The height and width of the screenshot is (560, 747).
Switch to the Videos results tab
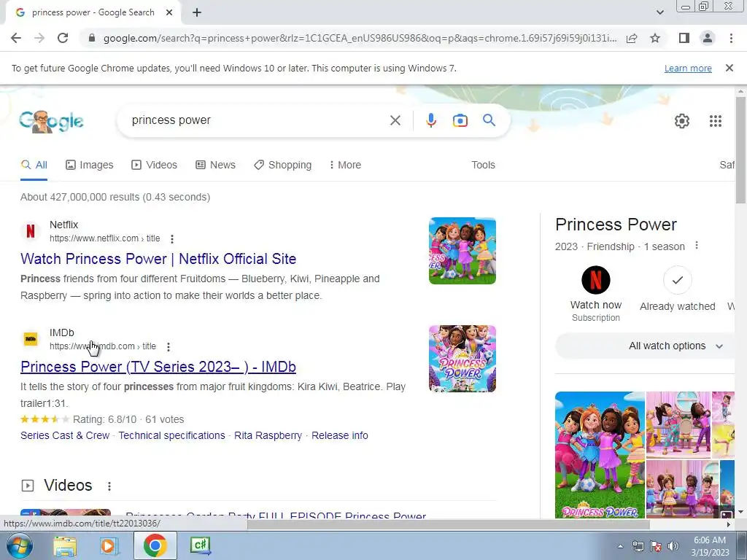click(155, 165)
